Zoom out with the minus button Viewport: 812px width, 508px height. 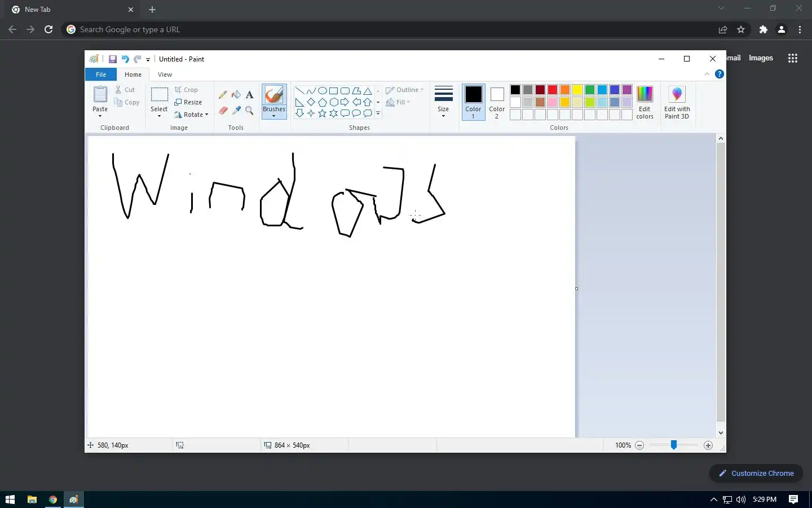point(639,445)
